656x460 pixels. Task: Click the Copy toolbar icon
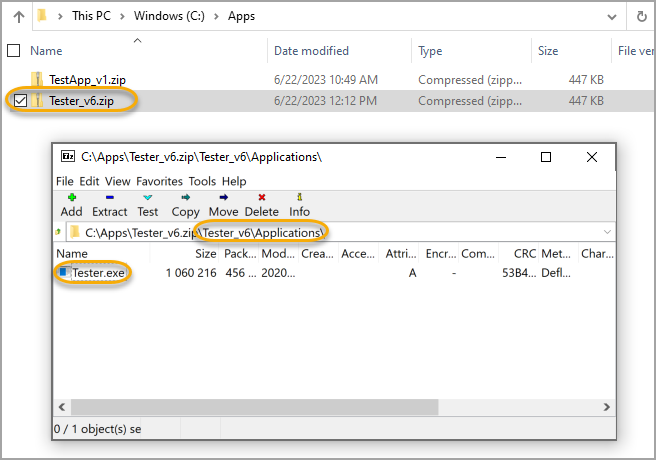(x=185, y=204)
